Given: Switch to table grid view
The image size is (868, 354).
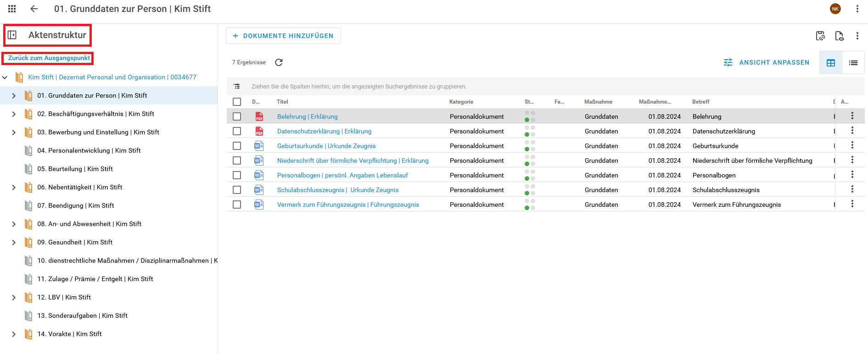Looking at the screenshot, I should tap(830, 63).
